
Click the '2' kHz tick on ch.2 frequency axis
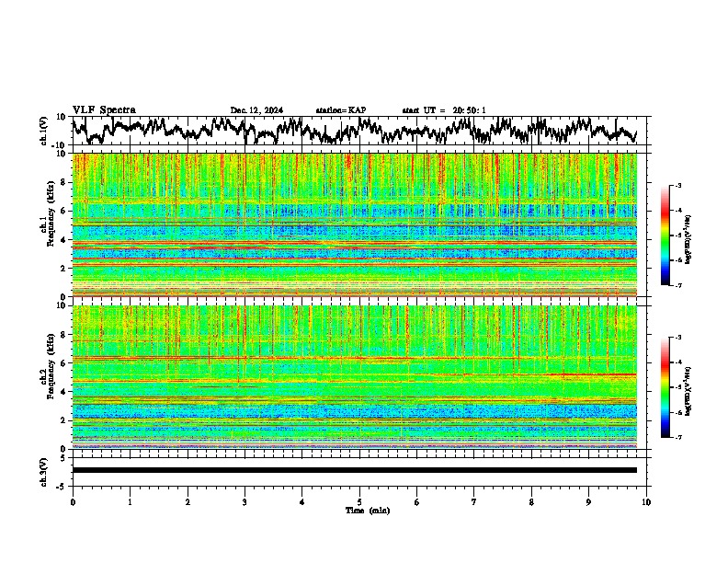click(65, 420)
